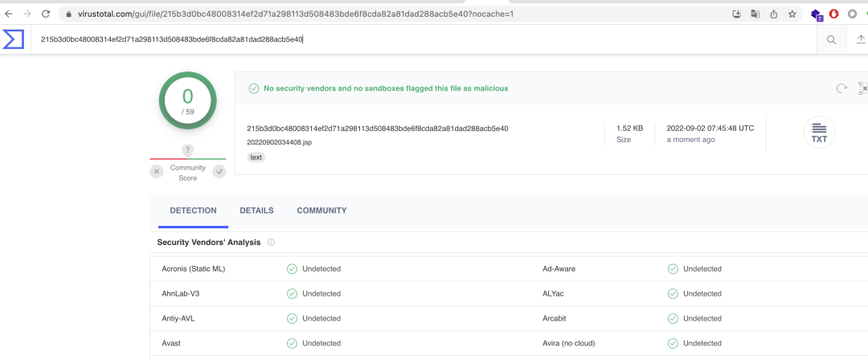Click Undetected result for Antiy-AVL
Image resolution: width=868 pixels, height=359 pixels.
click(321, 319)
